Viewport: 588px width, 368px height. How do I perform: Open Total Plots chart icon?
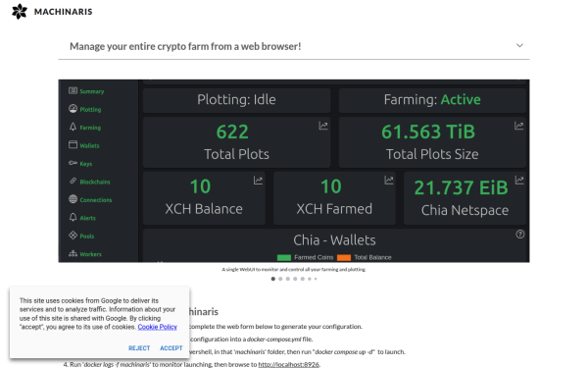[x=322, y=126]
